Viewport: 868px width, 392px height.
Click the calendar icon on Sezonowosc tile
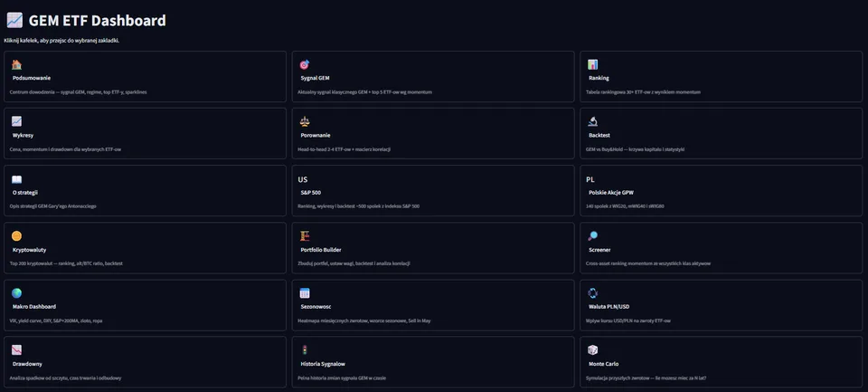(x=305, y=293)
